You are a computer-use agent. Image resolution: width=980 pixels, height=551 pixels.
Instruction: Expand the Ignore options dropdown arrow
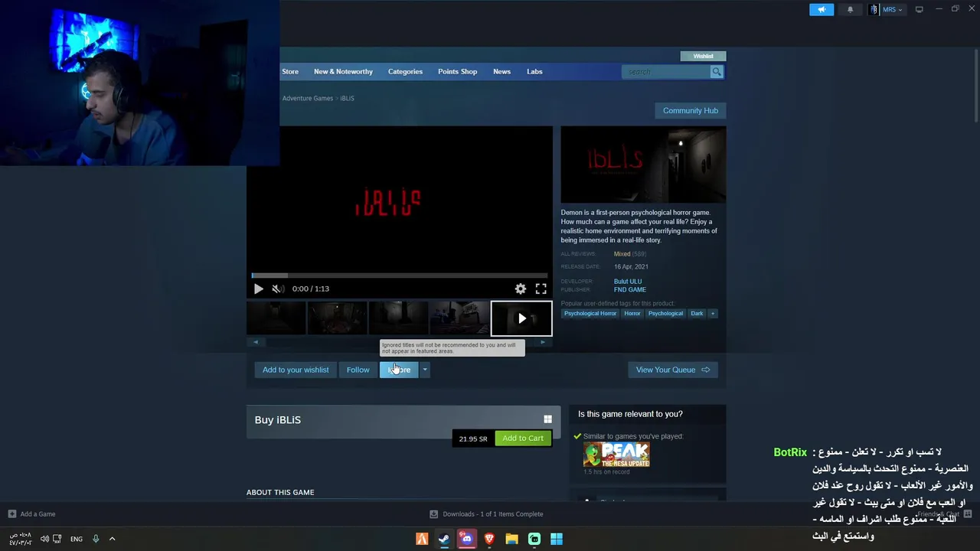[x=425, y=370]
